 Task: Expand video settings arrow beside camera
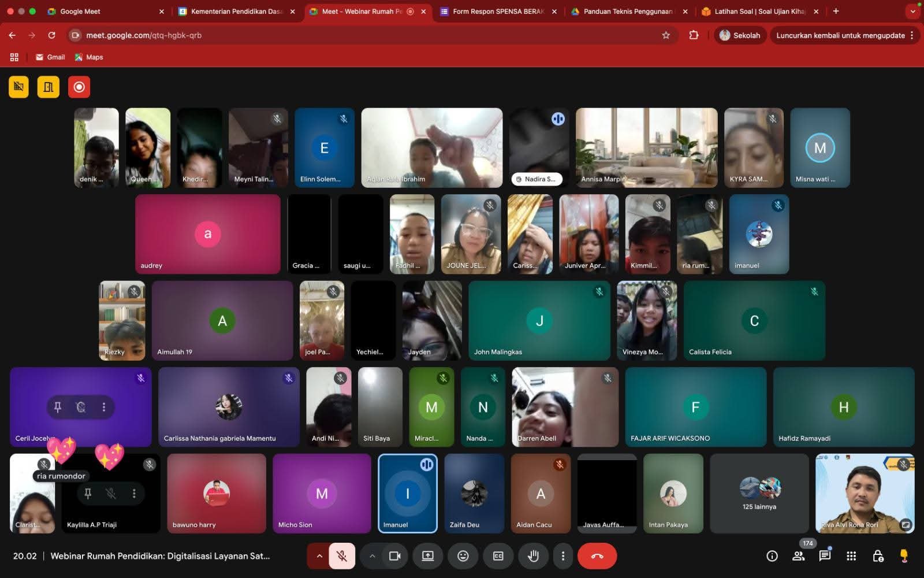point(372,556)
